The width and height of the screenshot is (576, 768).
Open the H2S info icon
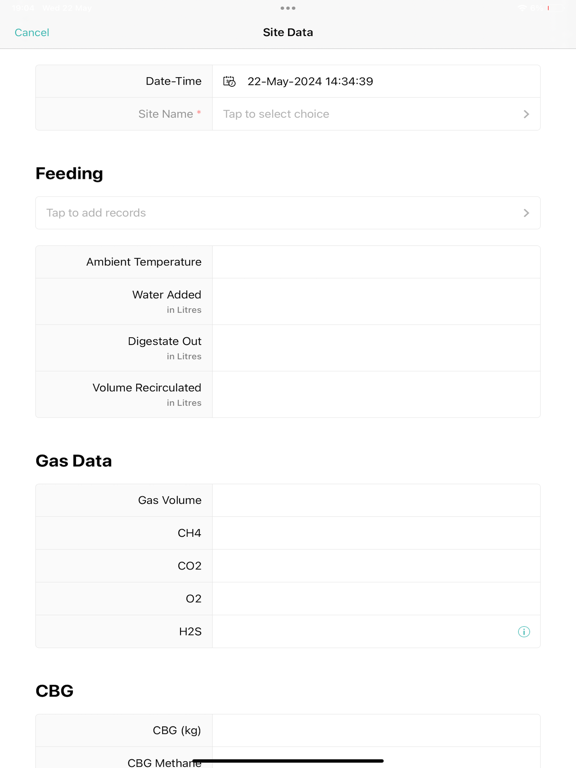coord(524,631)
